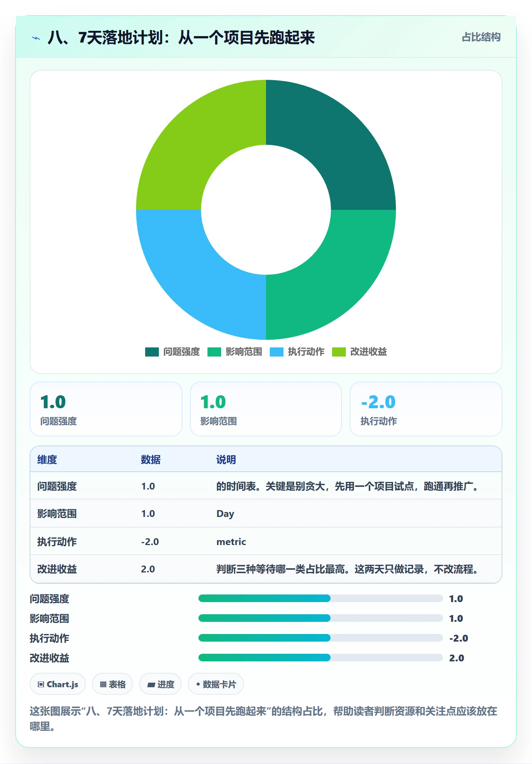Image resolution: width=532 pixels, height=764 pixels.
Task: Click the light blue donut segment
Action: [198, 278]
